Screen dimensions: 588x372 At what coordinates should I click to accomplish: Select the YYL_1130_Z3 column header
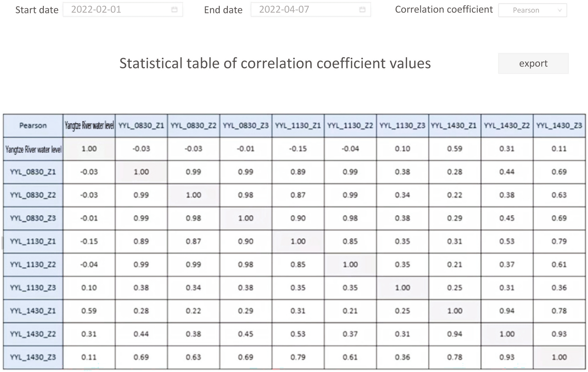click(402, 126)
